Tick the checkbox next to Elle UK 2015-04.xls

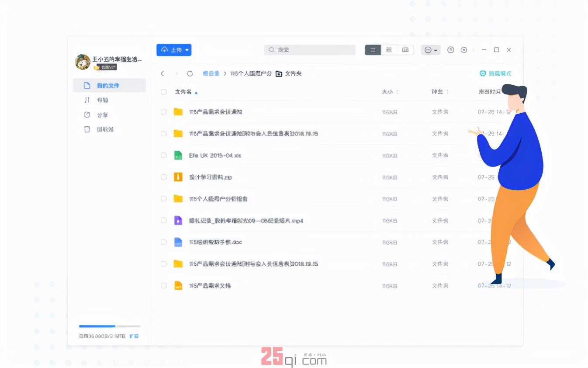tap(163, 155)
